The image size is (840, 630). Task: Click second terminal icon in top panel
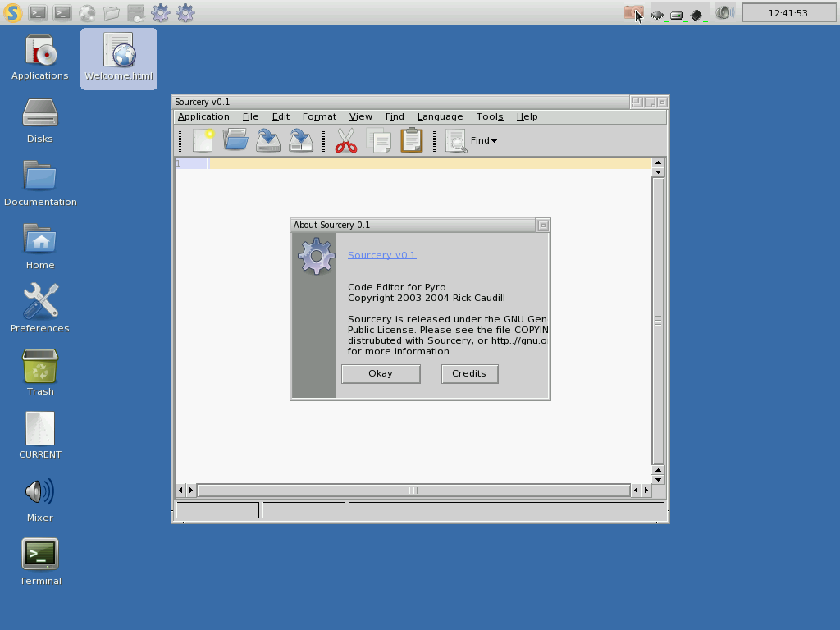(x=62, y=12)
